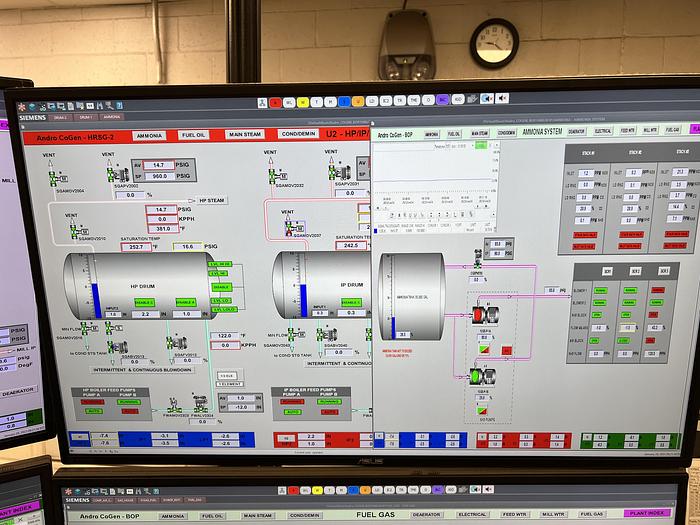Open FUEL GAS page in Ammonia System window
Image resolution: width=700 pixels, height=525 pixels.
(672, 129)
